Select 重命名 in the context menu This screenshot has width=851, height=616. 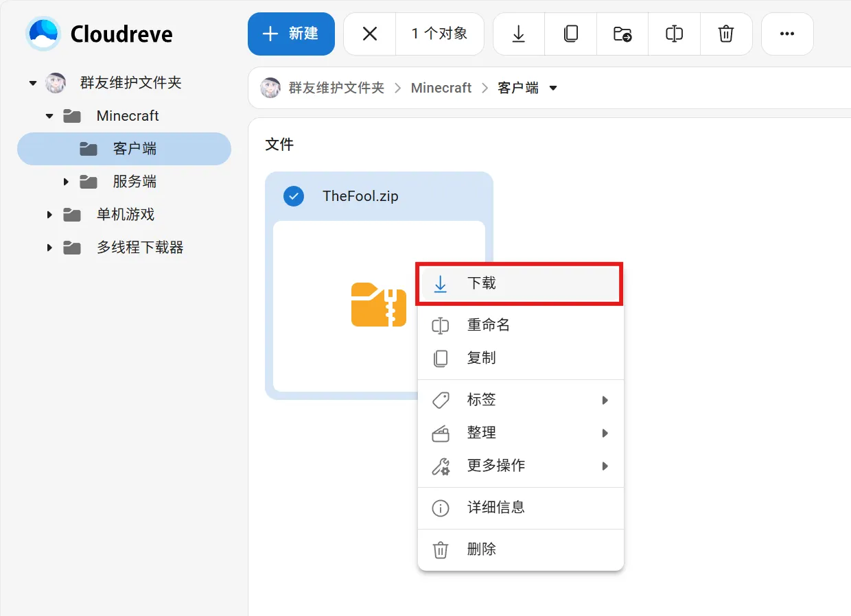click(x=488, y=325)
